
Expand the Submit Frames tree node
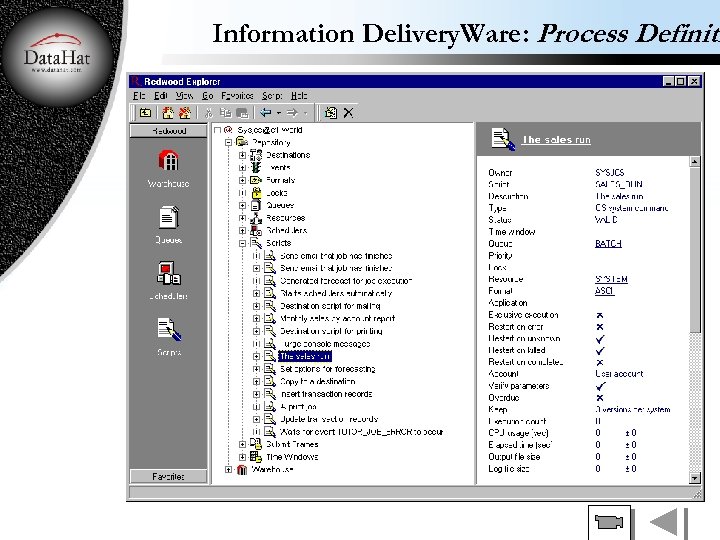tap(242, 444)
